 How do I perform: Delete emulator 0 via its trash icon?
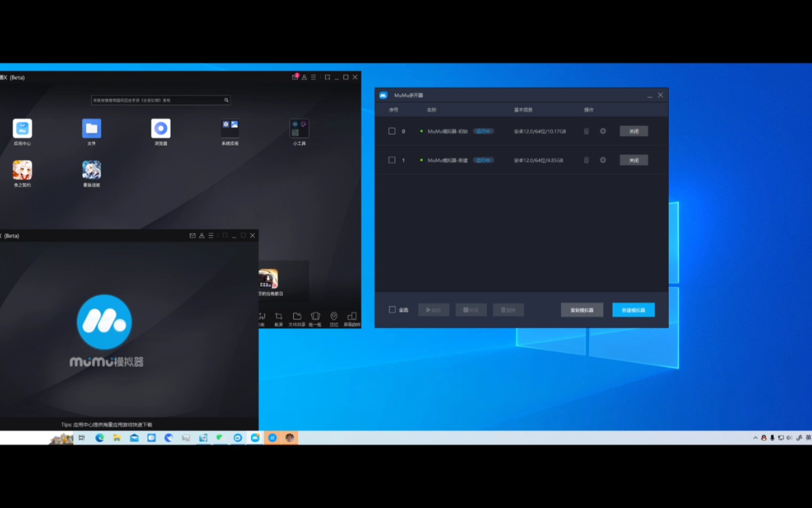(586, 131)
